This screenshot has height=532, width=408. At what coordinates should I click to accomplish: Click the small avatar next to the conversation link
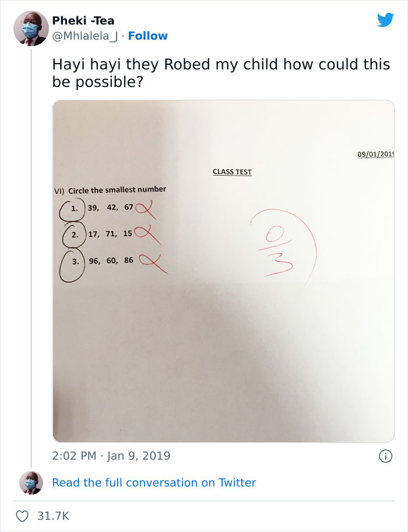click(31, 482)
